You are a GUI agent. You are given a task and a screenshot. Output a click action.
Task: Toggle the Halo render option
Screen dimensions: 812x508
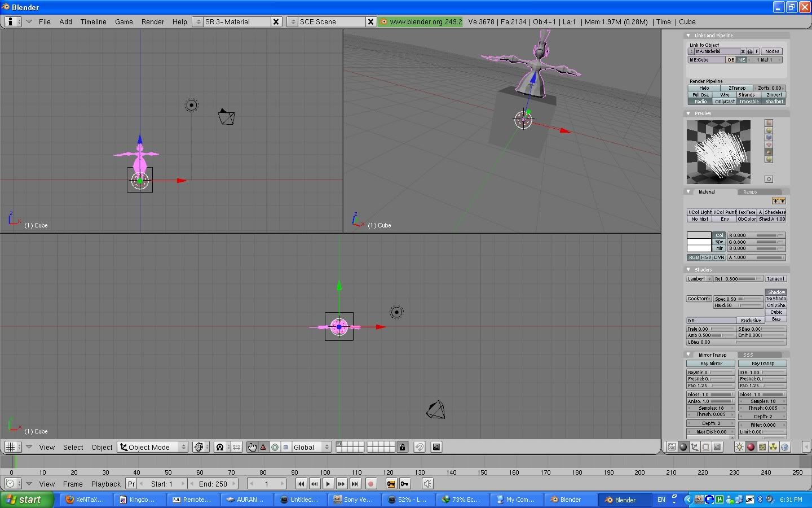click(x=704, y=88)
